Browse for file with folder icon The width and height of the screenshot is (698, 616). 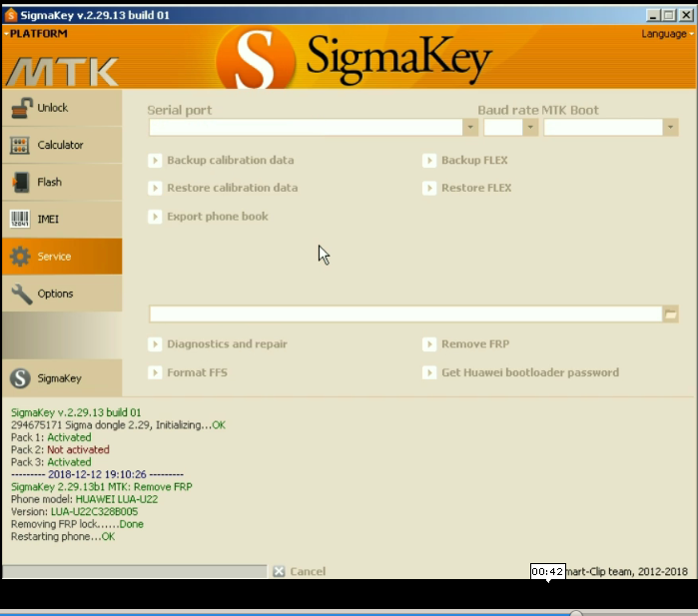coord(670,314)
